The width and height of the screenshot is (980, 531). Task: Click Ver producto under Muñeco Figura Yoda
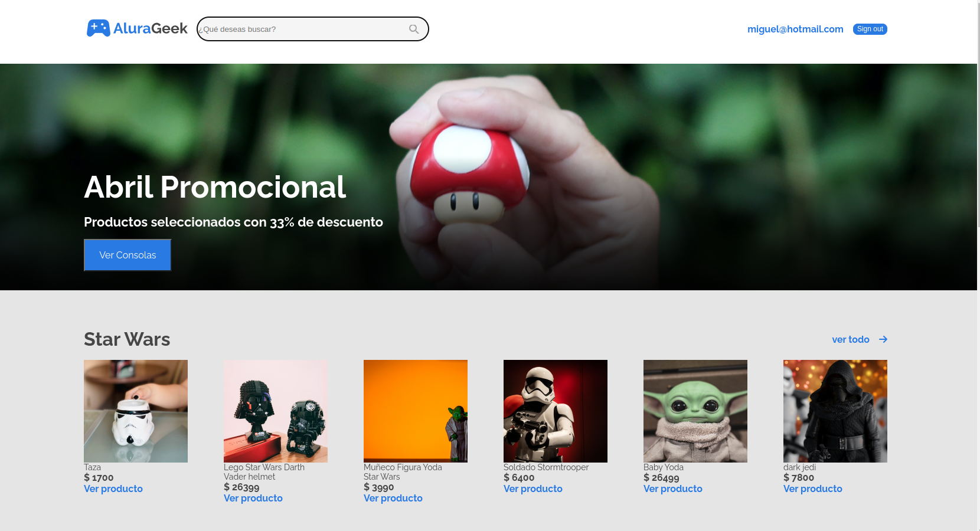click(393, 498)
